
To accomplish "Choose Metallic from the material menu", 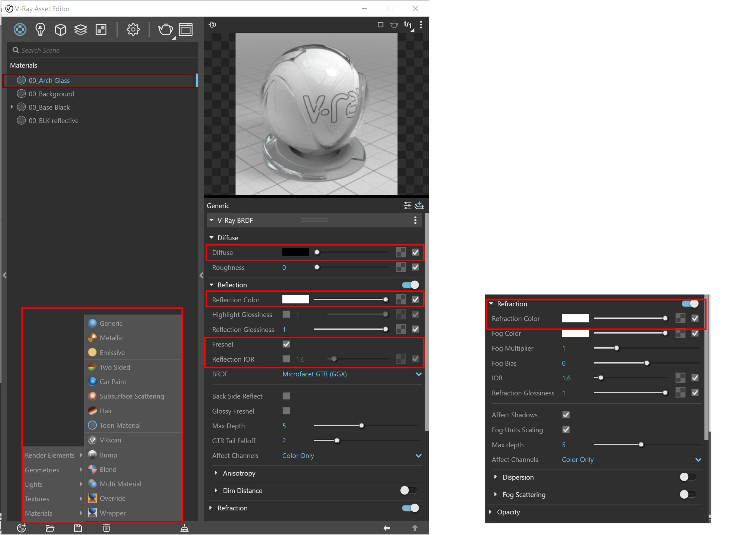I will 133,338.
